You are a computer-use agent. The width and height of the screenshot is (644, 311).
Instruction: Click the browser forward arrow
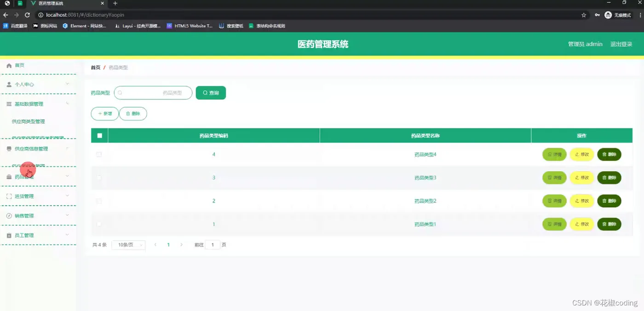coord(17,15)
